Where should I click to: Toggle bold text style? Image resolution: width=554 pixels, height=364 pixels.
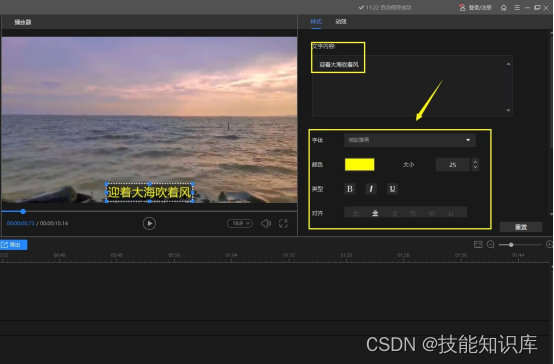tap(350, 189)
